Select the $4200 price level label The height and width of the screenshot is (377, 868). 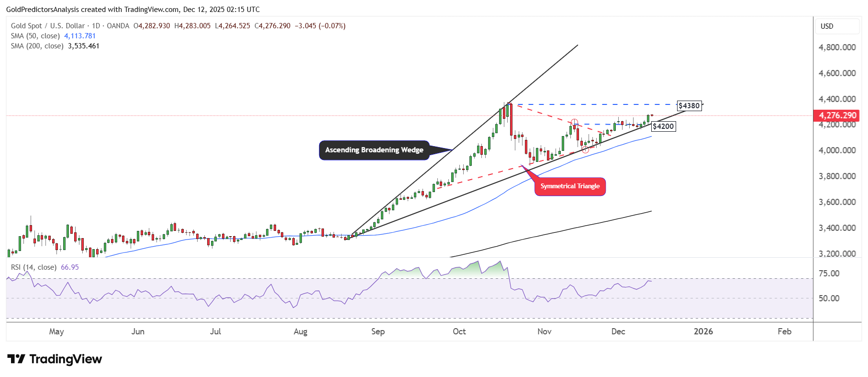[663, 126]
